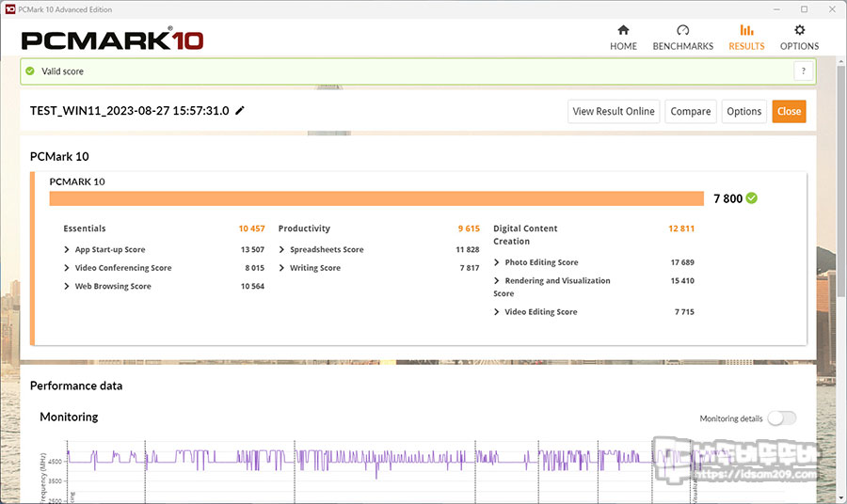This screenshot has width=847, height=504.
Task: Expand Rendering and Visualization Score
Action: 496,280
